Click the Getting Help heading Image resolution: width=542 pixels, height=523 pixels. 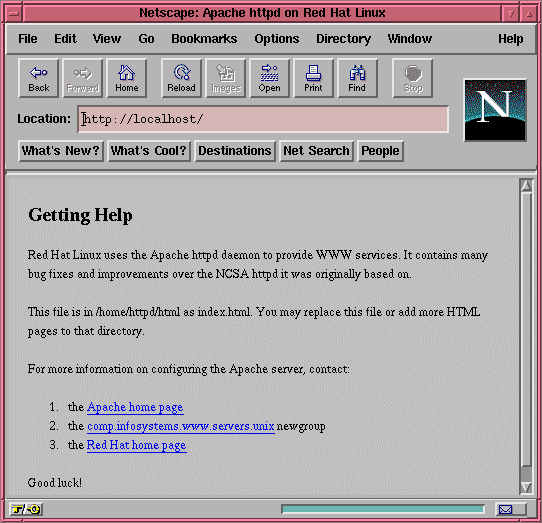(x=80, y=215)
